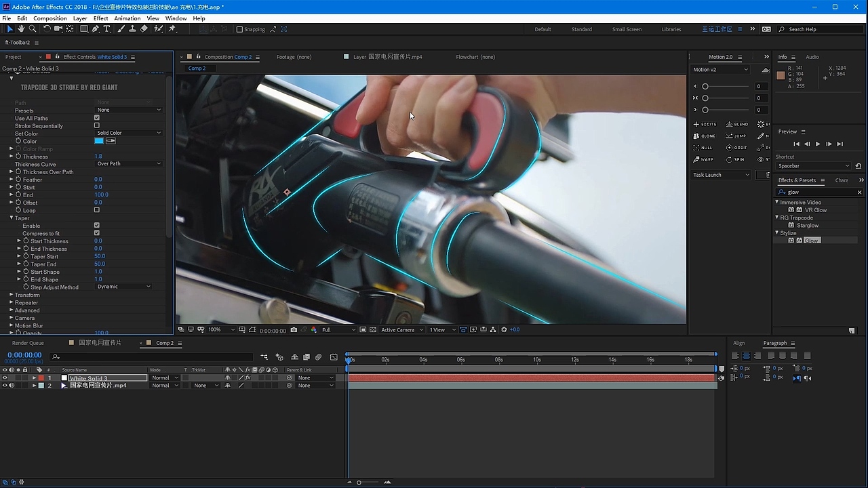
Task: Click the Motion 2.0 Clone icon
Action: 705,136
